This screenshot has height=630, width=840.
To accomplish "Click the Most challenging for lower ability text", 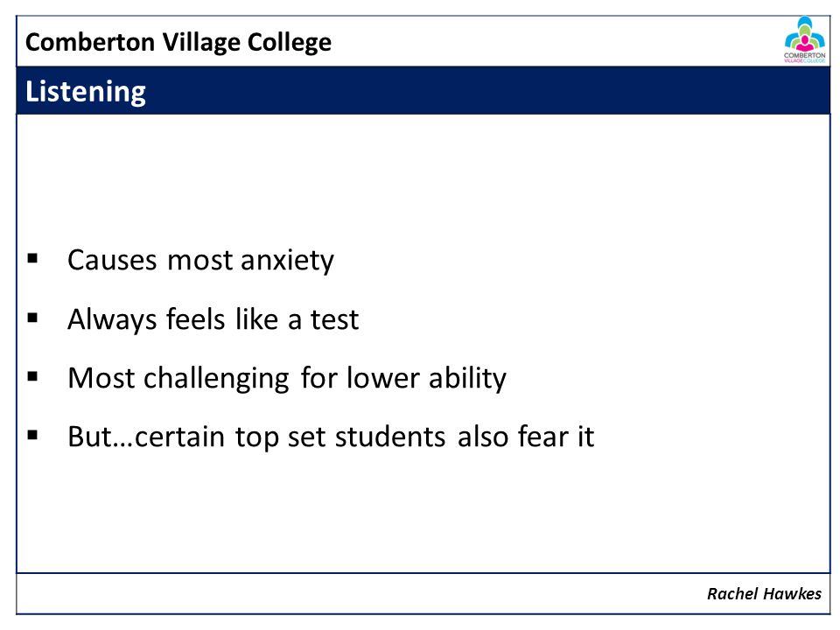I will (287, 378).
